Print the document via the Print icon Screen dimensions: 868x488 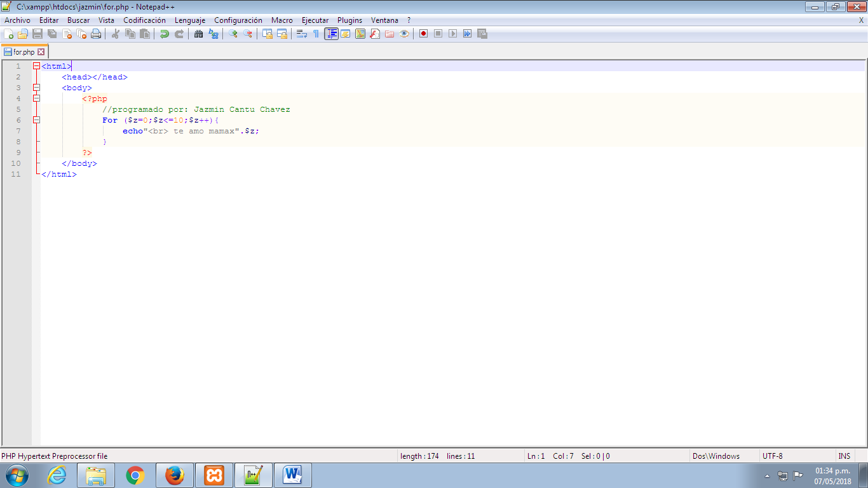click(x=95, y=34)
